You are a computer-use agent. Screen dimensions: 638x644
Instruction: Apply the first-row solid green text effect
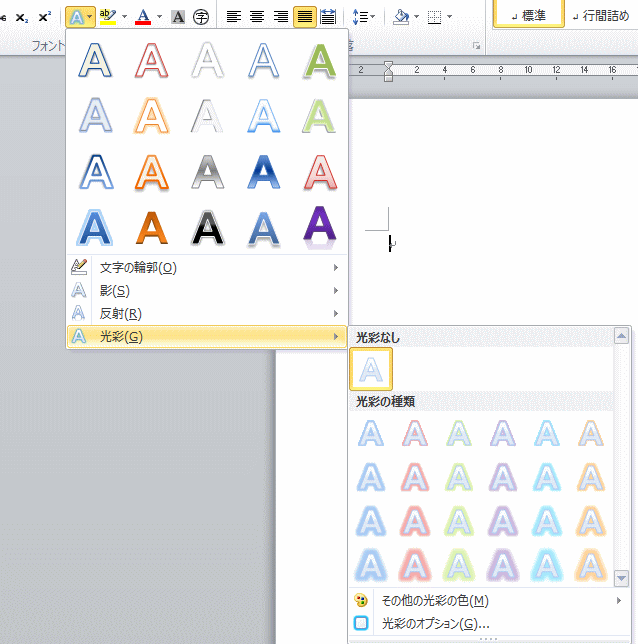320,61
